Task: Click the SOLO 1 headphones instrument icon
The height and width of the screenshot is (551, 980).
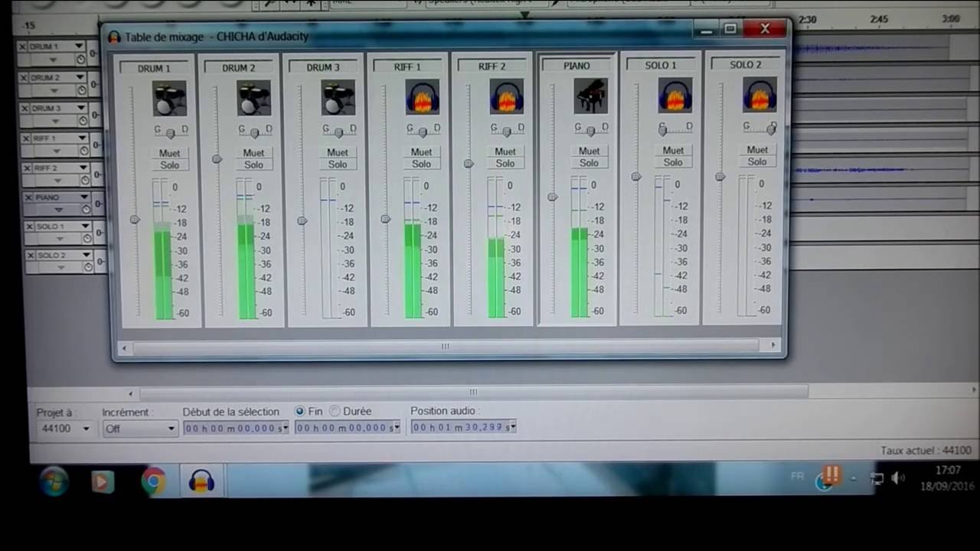Action: coord(675,94)
